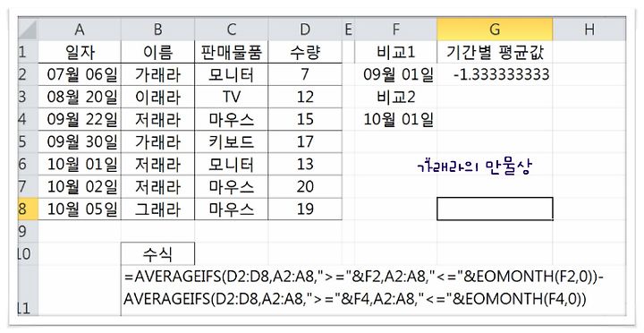Select the date cell 07월 06일
The height and width of the screenshot is (333, 644).
tap(80, 74)
